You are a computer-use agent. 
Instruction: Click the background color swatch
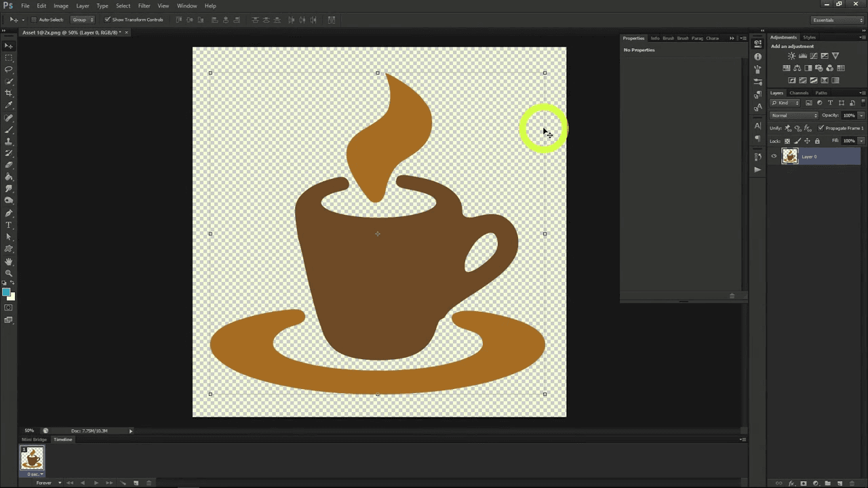click(x=12, y=297)
